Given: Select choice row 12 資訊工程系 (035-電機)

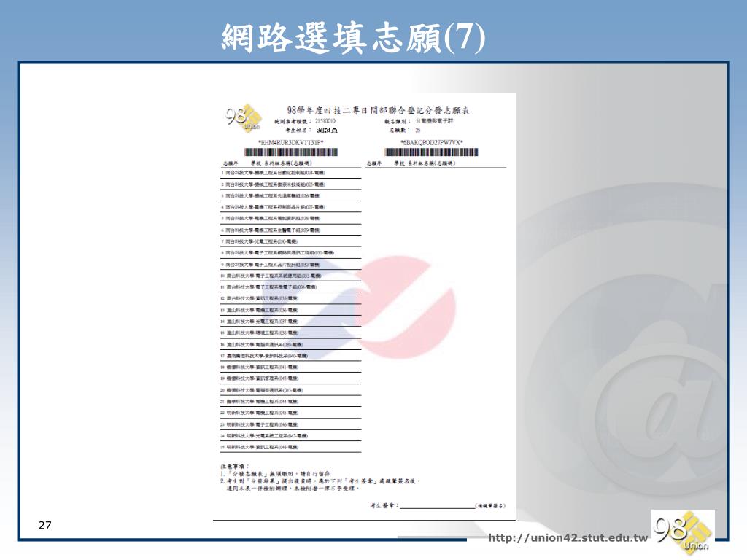Looking at the screenshot, I should [290, 298].
